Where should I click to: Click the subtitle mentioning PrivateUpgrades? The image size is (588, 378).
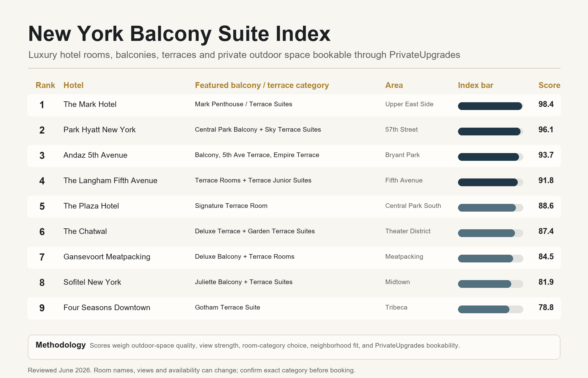coord(244,55)
